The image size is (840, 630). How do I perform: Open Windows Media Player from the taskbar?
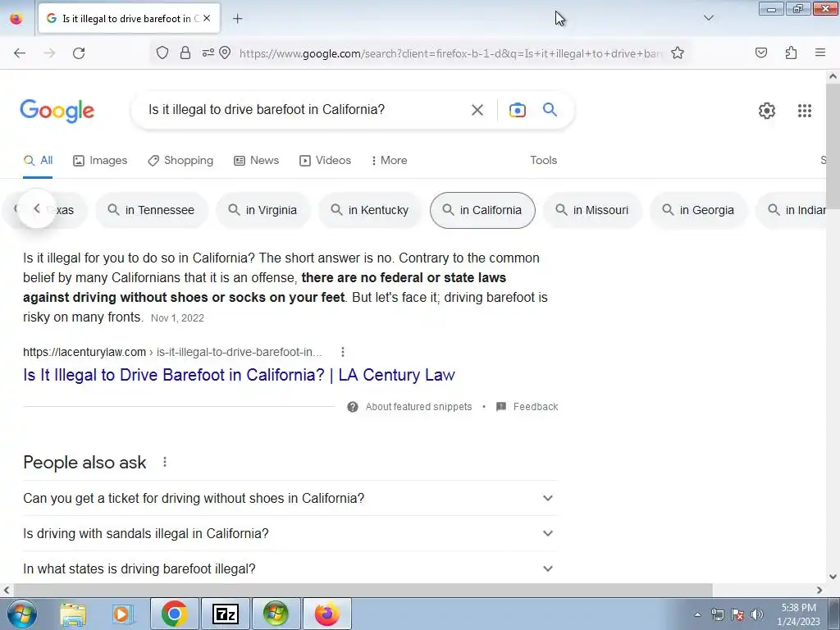121,614
